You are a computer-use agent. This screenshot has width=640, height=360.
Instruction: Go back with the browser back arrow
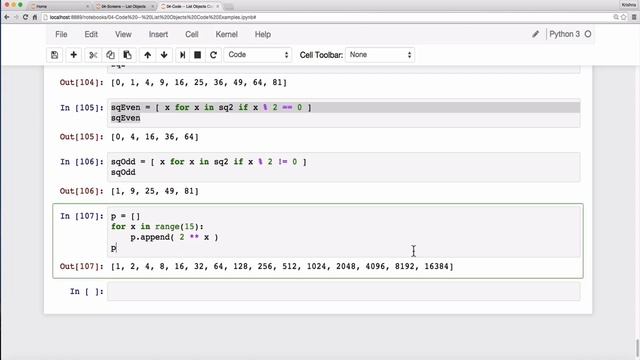point(7,17)
